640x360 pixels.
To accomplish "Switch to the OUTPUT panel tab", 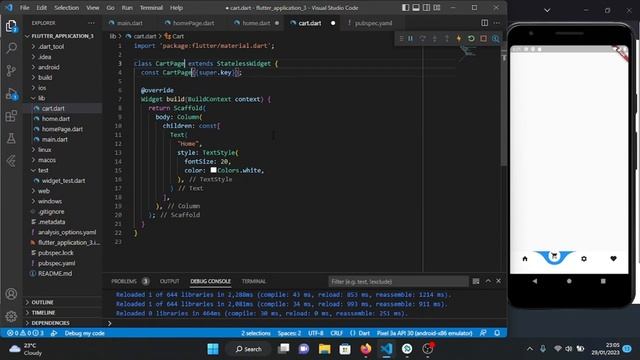I will [169, 281].
